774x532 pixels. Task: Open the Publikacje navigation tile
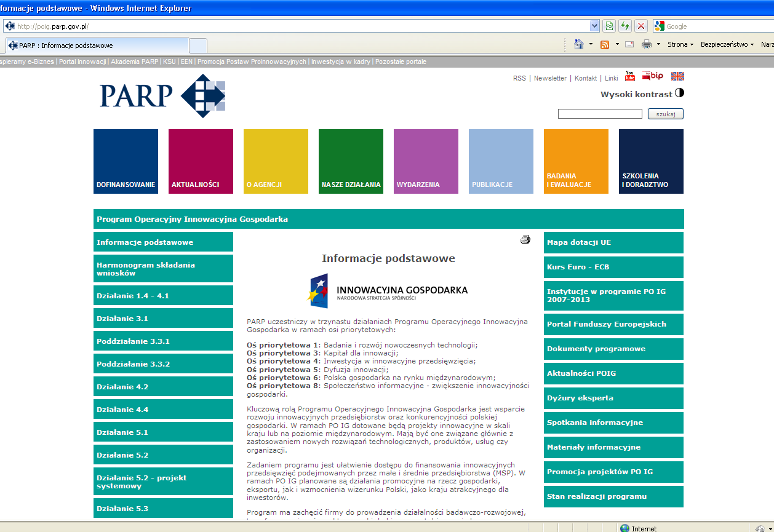(x=501, y=161)
